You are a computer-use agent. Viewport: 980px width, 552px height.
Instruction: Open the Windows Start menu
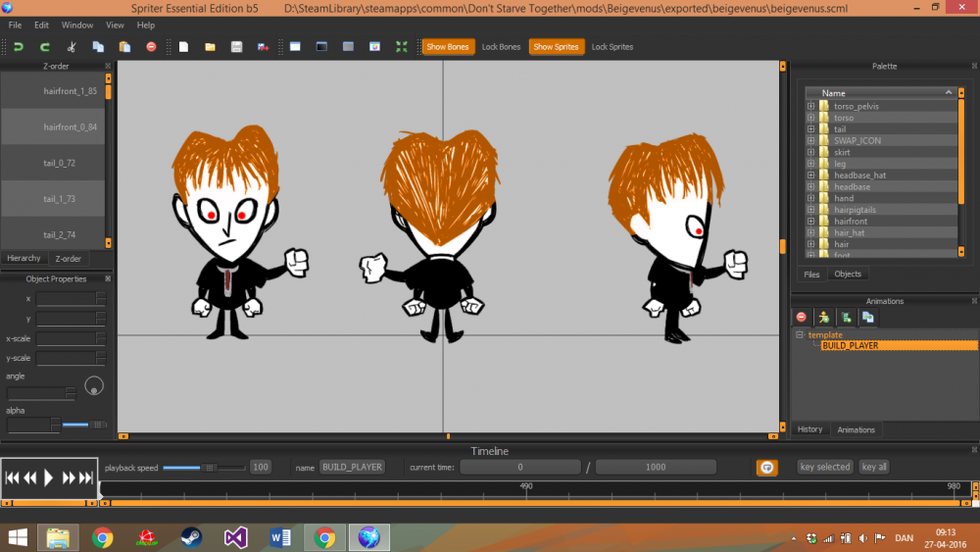[x=18, y=537]
